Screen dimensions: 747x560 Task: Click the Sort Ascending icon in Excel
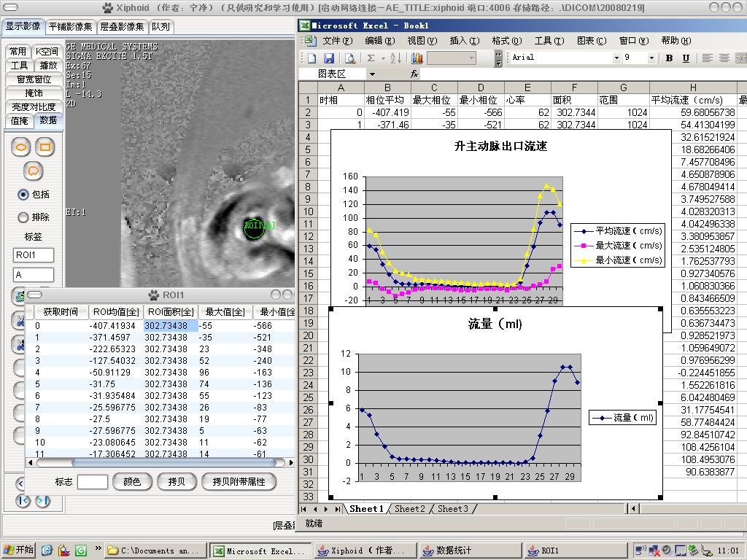395,58
